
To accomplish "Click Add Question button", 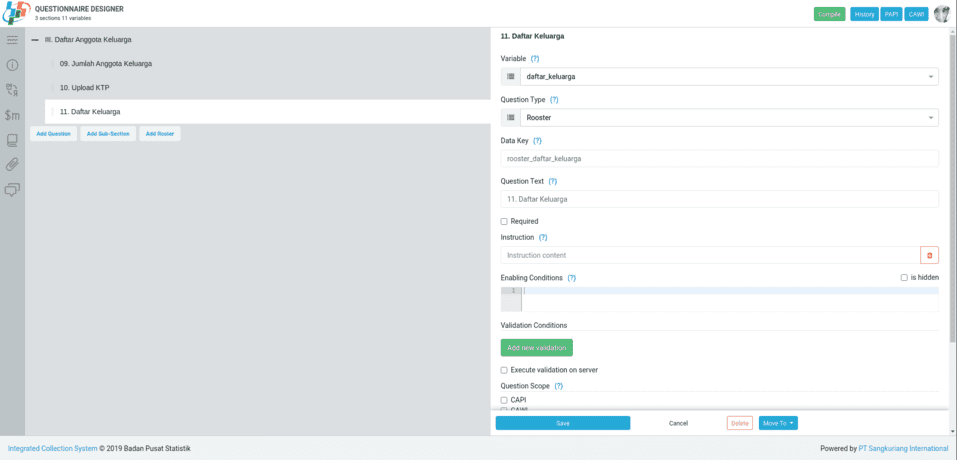I will pos(54,134).
